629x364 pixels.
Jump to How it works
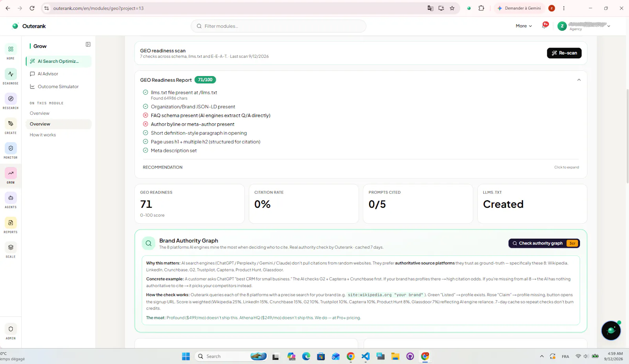click(x=43, y=135)
